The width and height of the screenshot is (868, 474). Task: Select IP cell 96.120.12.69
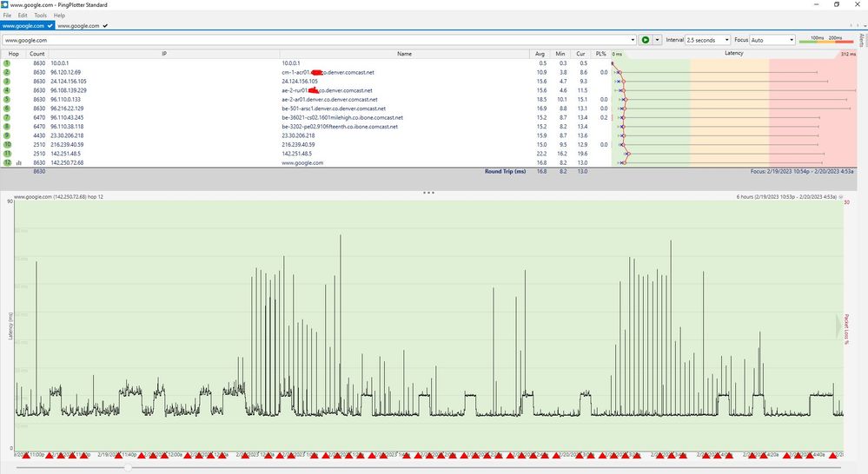coord(66,72)
